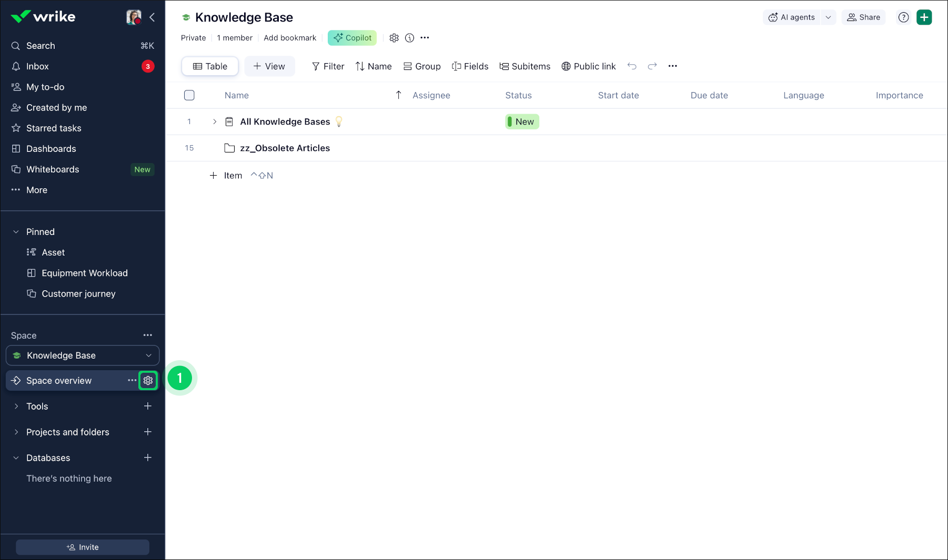Open the Help icon
Image resolution: width=948 pixels, height=560 pixels.
(904, 17)
